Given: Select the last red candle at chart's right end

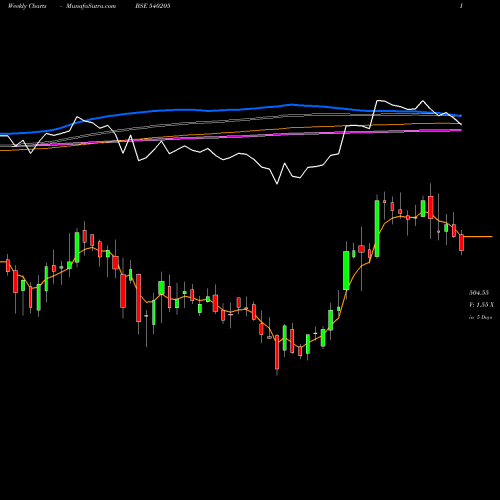Looking at the screenshot, I should click(x=461, y=243).
